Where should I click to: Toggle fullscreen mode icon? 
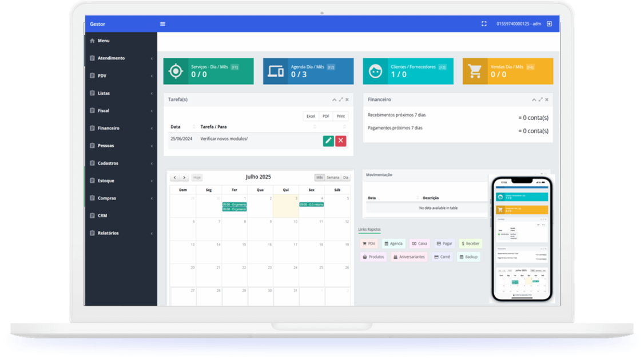484,24
